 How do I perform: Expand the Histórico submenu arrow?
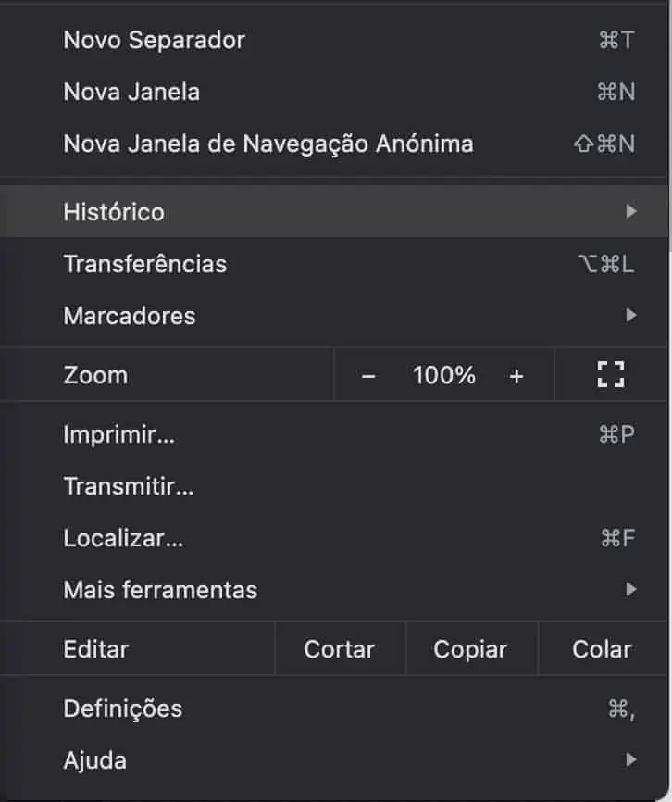coord(631,211)
